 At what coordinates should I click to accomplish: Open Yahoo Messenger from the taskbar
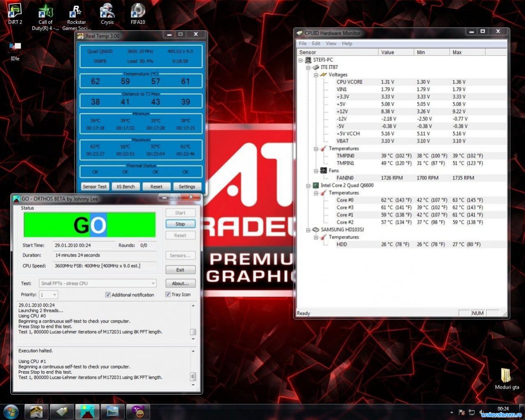(x=138, y=411)
